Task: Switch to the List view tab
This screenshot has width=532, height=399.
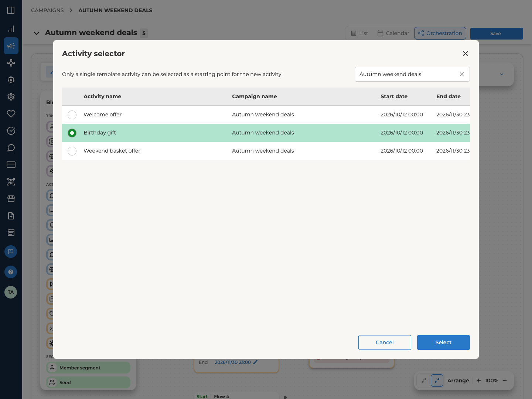Action: pyautogui.click(x=359, y=33)
